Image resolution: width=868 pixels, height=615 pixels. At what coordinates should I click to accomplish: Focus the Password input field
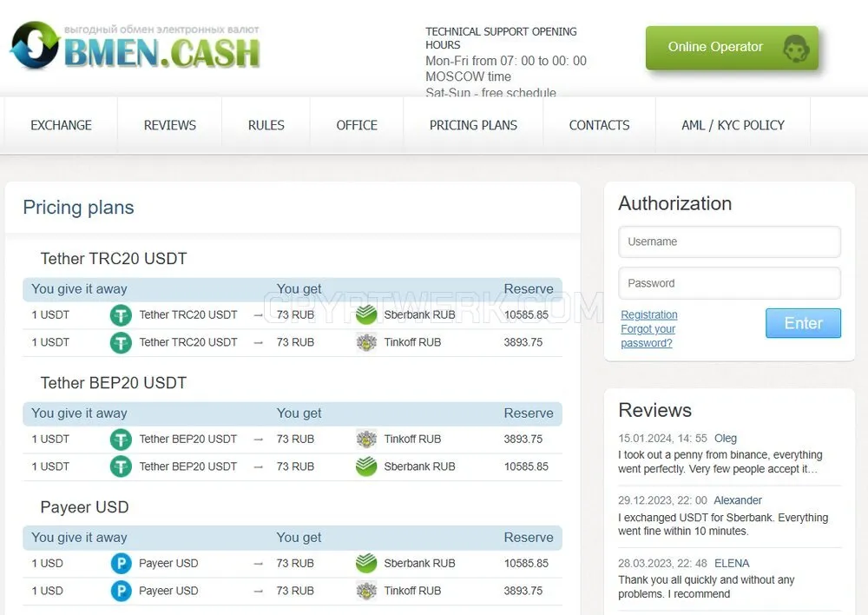(730, 283)
